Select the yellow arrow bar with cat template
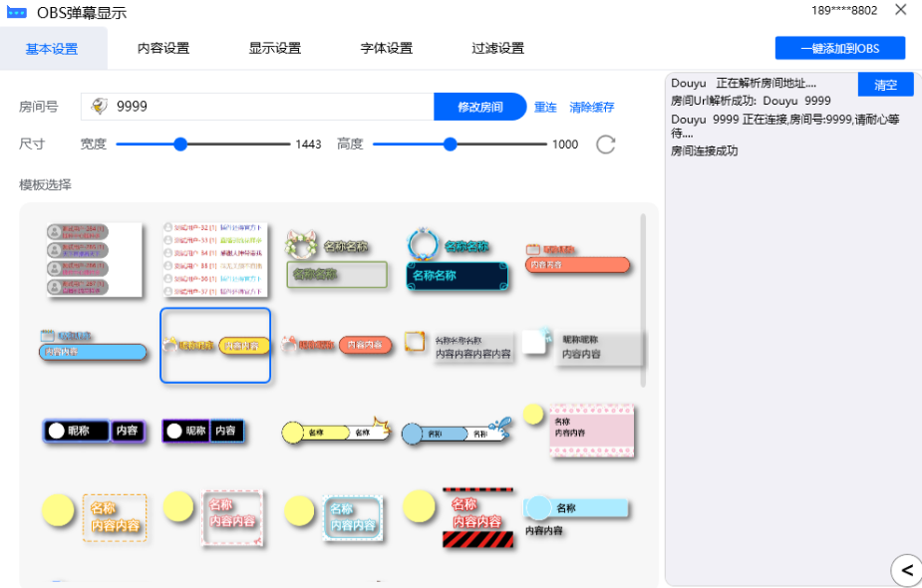Image resolution: width=922 pixels, height=588 pixels. coord(337,431)
